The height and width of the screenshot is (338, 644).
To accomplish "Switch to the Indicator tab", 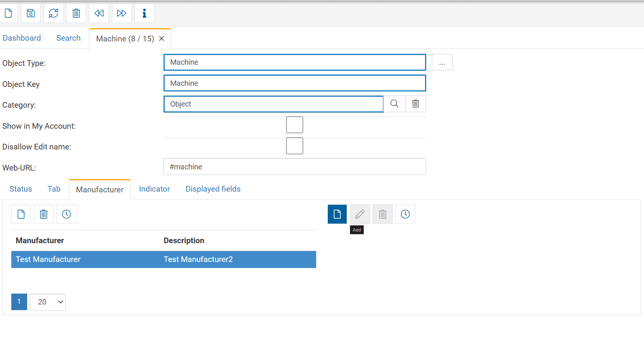I will (154, 189).
